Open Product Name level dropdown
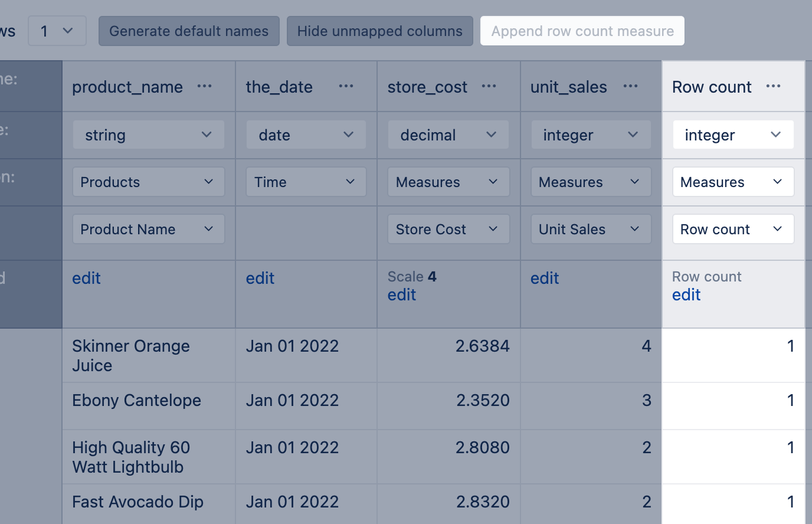The height and width of the screenshot is (524, 812). pyautogui.click(x=148, y=230)
